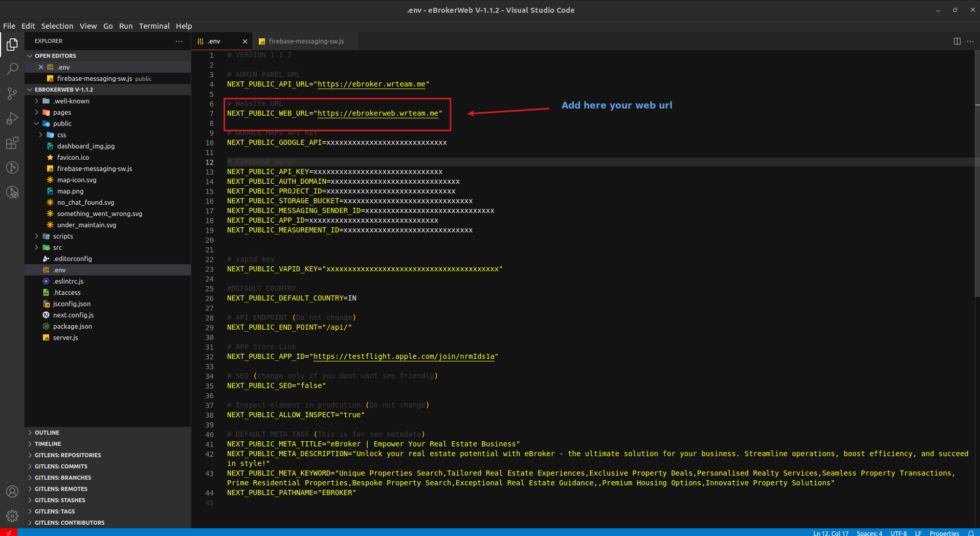This screenshot has width=980, height=536.
Task: Open the Selection menu
Action: 57,26
